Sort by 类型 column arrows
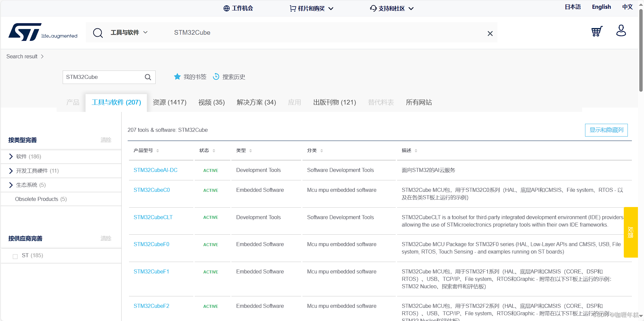 click(251, 151)
